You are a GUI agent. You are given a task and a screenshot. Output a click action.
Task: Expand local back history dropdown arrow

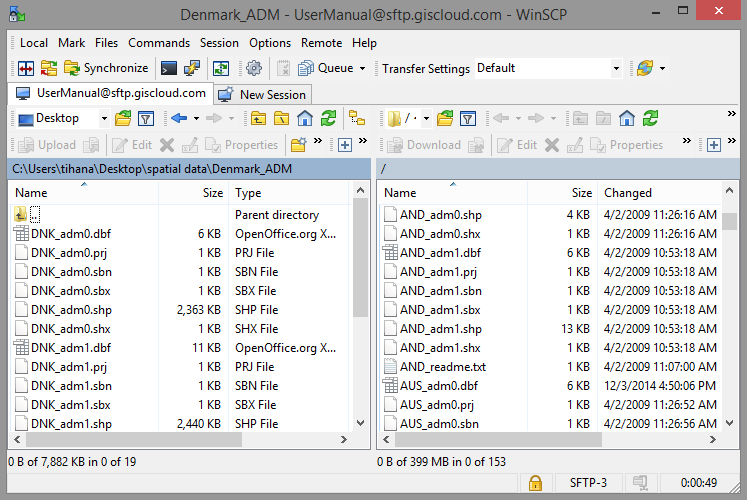click(196, 119)
